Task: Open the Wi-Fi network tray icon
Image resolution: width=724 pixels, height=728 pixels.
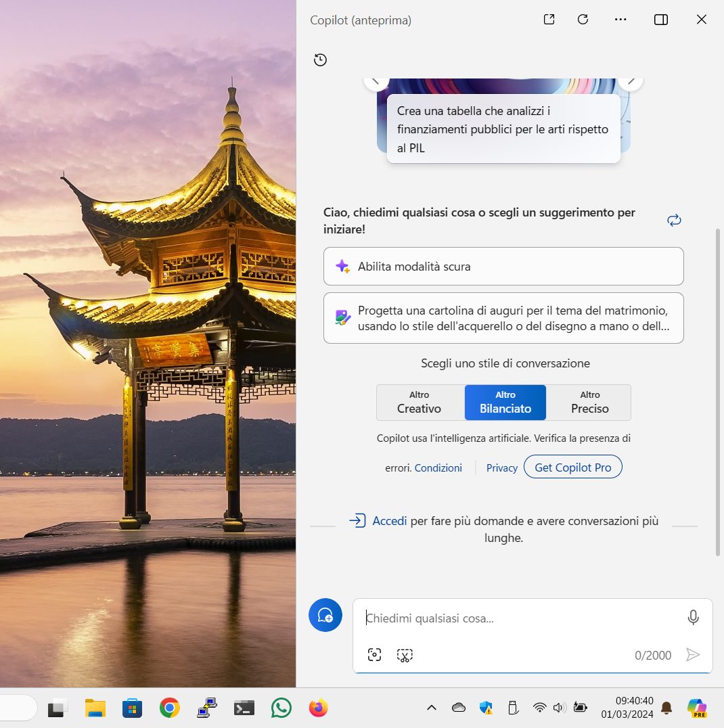Action: point(540,708)
